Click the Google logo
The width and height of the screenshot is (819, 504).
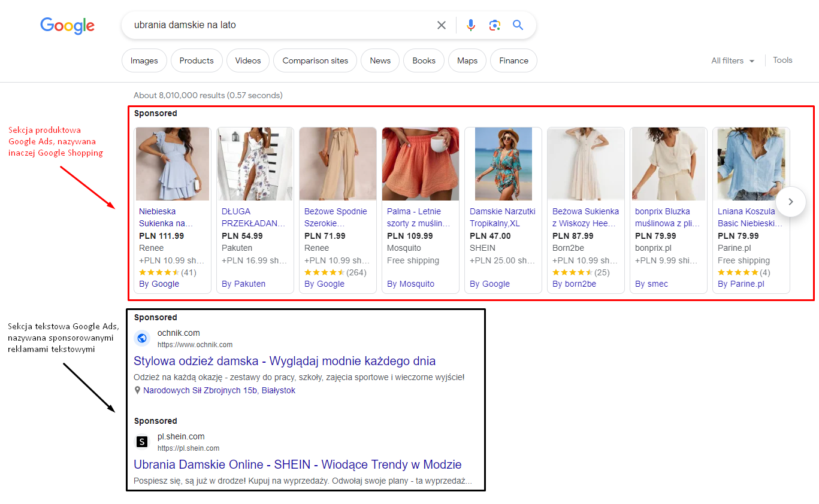click(x=67, y=26)
